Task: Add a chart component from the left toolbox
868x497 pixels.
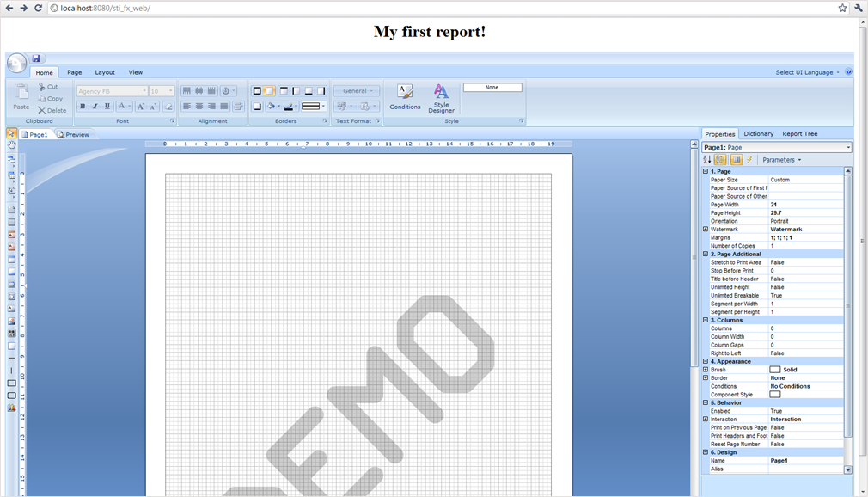Action: coord(12,408)
